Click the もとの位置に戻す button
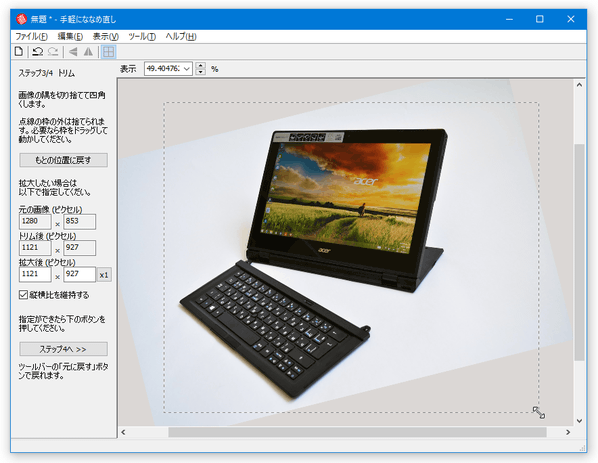This screenshot has width=598, height=463. [63, 160]
